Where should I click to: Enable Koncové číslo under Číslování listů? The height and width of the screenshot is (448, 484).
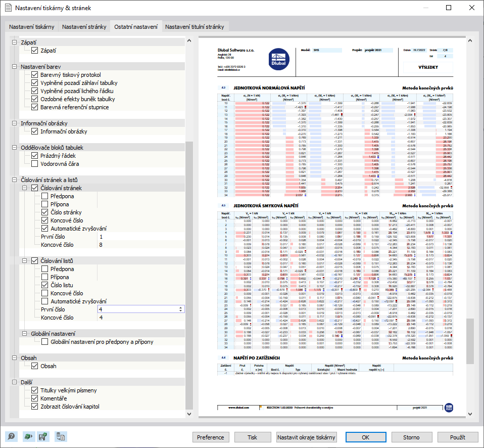coord(45,293)
